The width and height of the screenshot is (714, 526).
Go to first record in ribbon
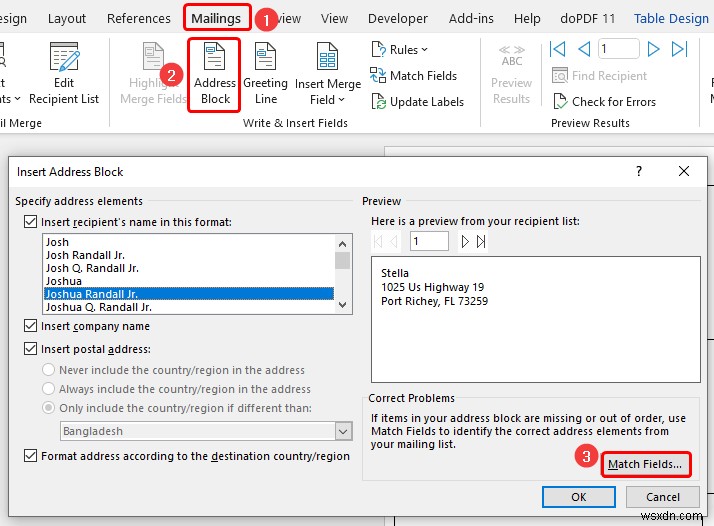pos(557,49)
